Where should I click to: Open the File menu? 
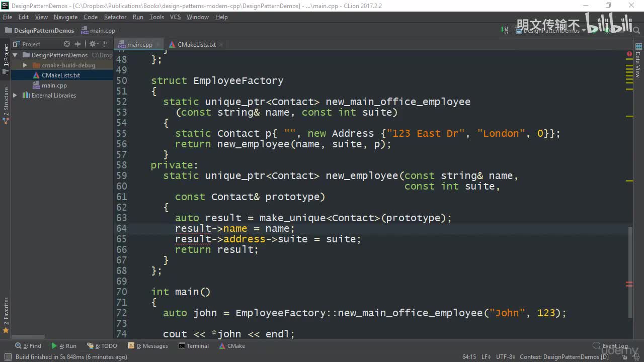coord(8,17)
